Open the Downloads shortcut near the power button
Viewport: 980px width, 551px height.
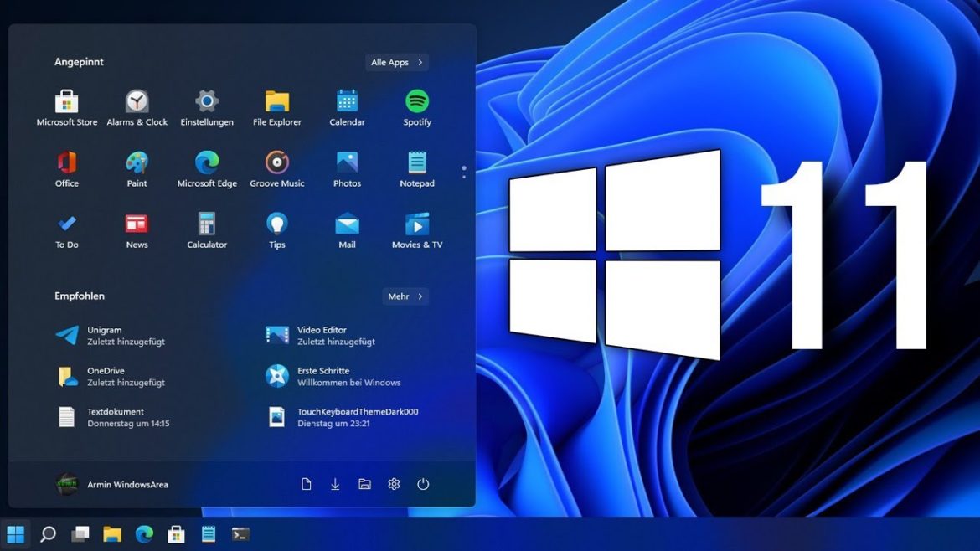(x=335, y=484)
